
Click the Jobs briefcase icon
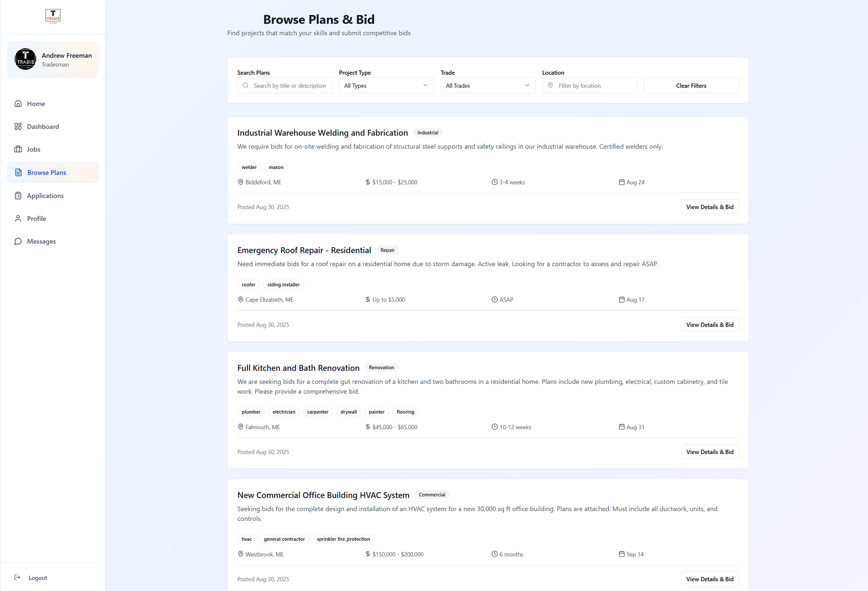click(18, 149)
